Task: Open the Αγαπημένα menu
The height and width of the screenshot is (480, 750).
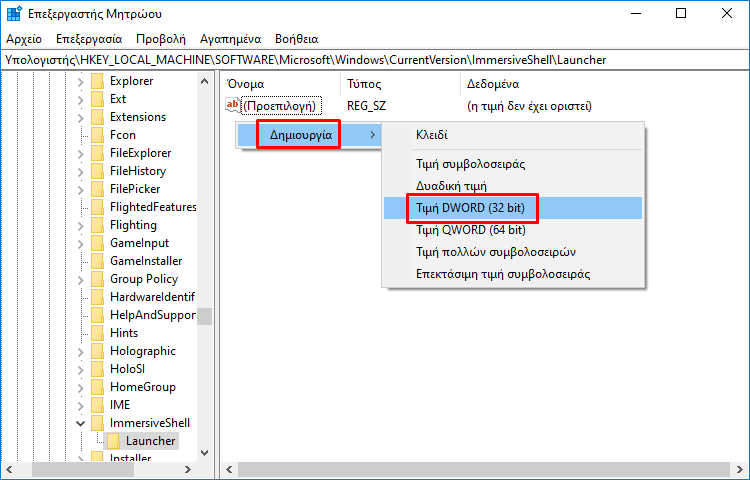Action: pyautogui.click(x=231, y=39)
